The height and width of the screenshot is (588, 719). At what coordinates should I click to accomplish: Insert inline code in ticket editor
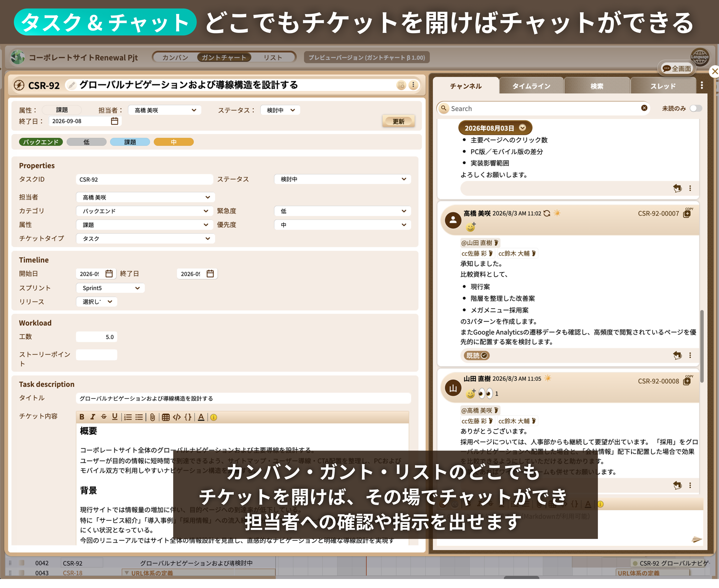tap(176, 417)
